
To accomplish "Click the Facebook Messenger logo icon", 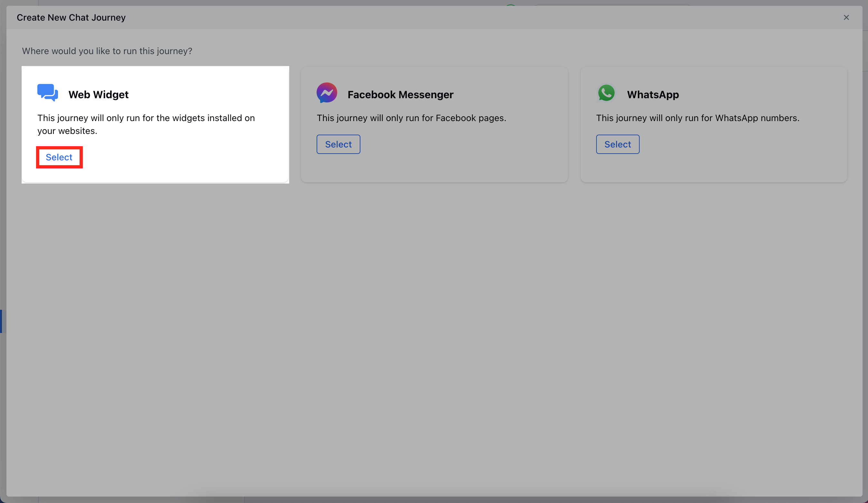I will (327, 93).
